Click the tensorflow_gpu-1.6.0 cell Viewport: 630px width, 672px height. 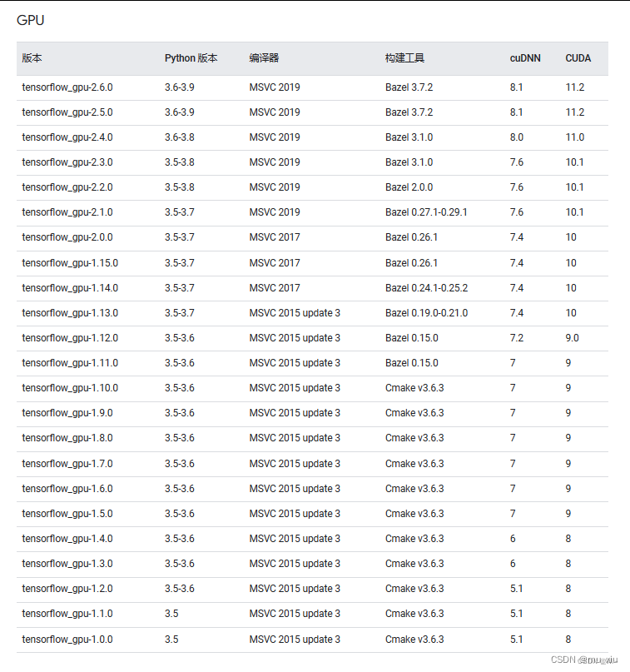click(x=67, y=489)
